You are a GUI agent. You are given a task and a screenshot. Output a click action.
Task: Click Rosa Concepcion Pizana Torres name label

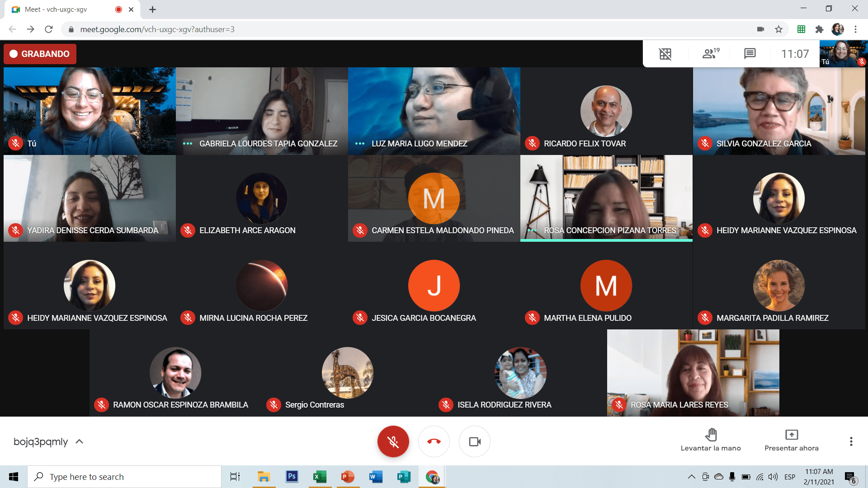(x=610, y=230)
